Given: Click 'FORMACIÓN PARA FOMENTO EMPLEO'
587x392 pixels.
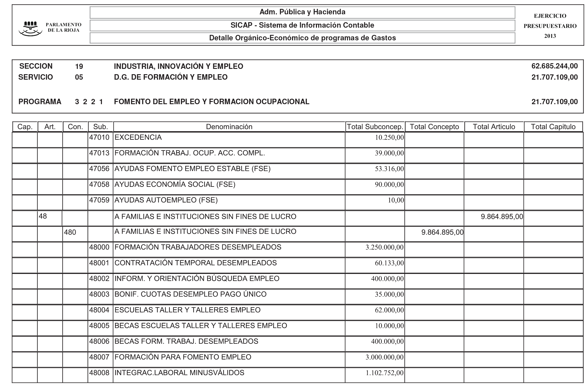Looking at the screenshot, I should pos(183,357).
